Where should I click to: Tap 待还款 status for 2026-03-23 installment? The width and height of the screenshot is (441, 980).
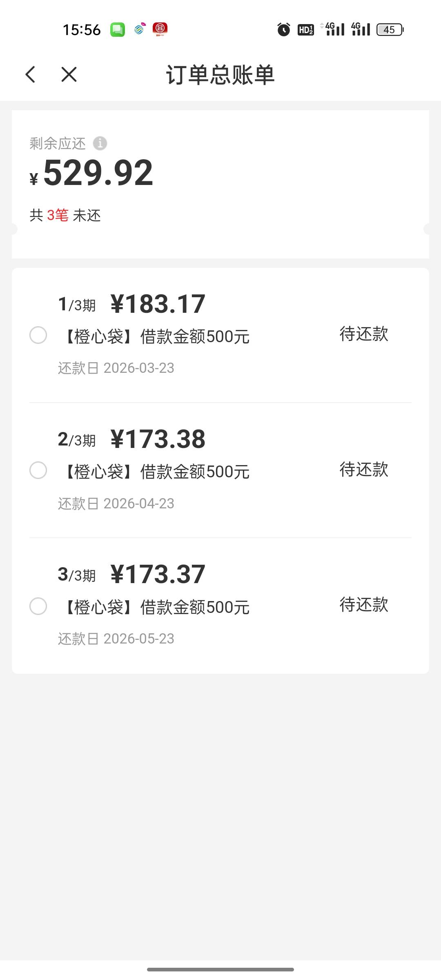point(363,334)
